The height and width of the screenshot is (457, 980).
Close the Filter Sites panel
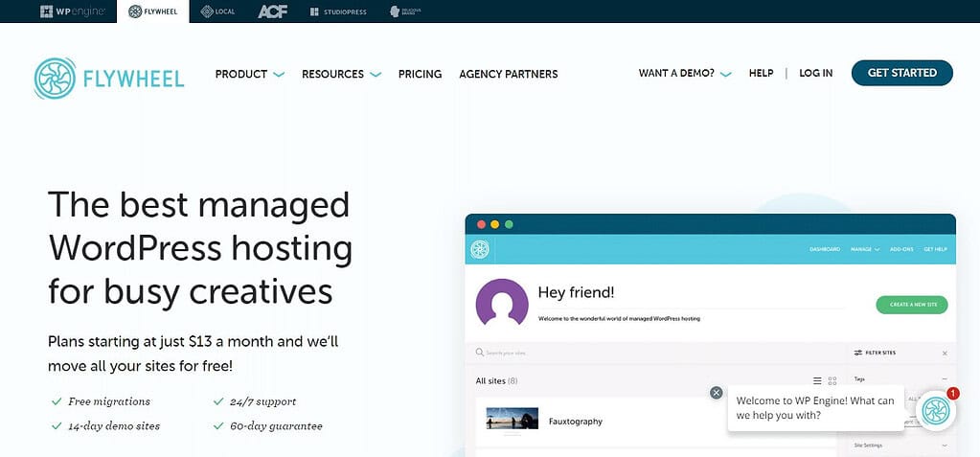click(945, 354)
